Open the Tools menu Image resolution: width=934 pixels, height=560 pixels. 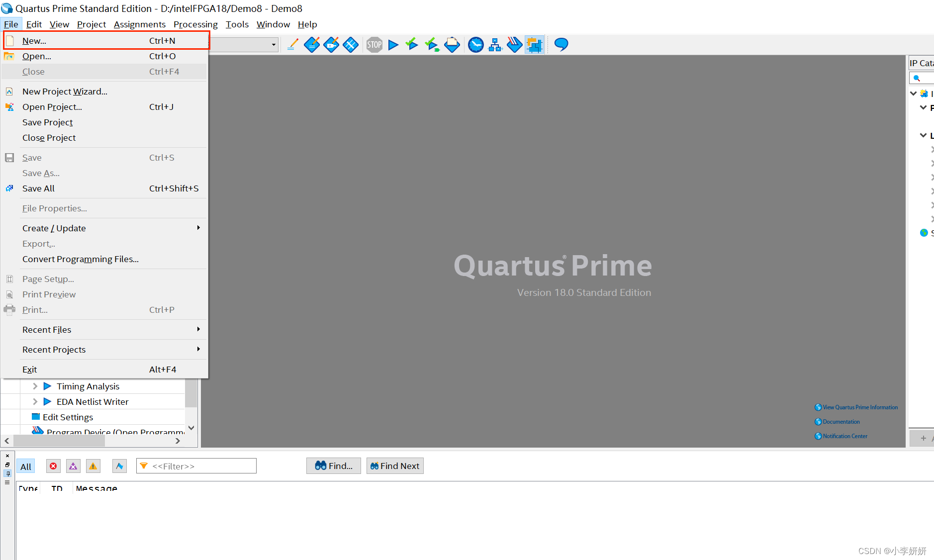pyautogui.click(x=237, y=24)
